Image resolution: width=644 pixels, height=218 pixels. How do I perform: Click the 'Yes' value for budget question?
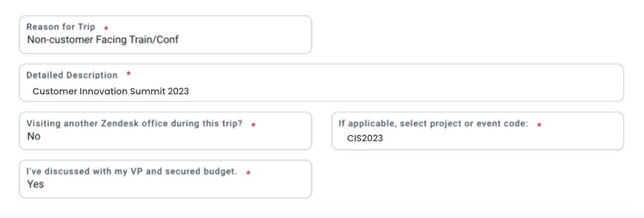(x=35, y=184)
